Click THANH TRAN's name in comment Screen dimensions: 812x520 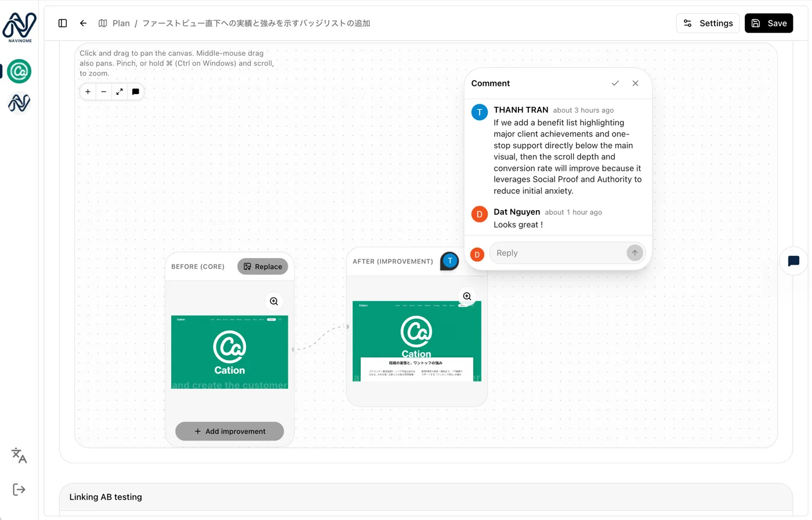pos(521,110)
